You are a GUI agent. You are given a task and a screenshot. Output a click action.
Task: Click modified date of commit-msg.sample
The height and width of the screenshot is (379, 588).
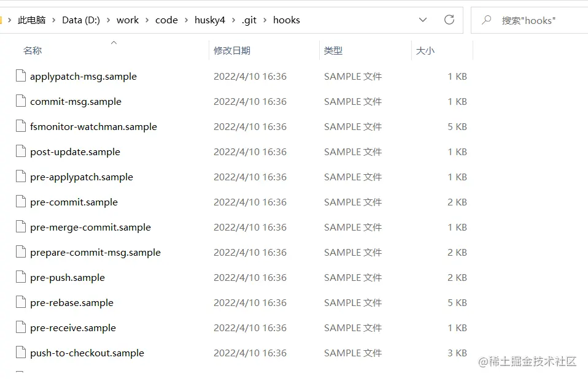pyautogui.click(x=250, y=101)
